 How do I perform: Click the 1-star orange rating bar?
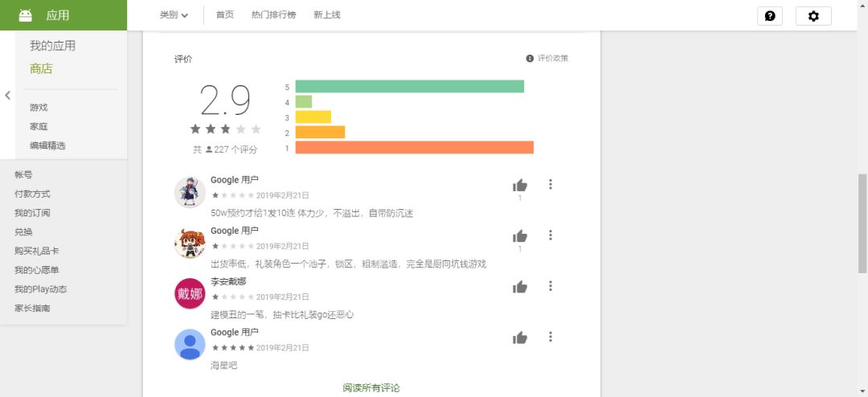click(414, 147)
